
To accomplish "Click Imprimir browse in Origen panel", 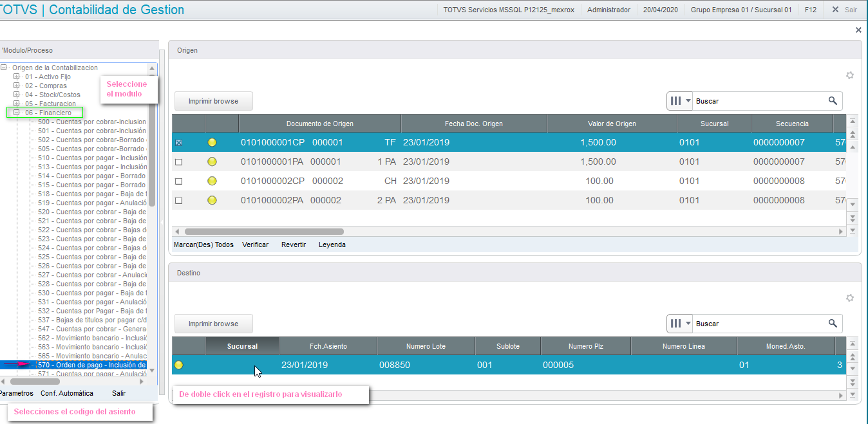I will (213, 101).
